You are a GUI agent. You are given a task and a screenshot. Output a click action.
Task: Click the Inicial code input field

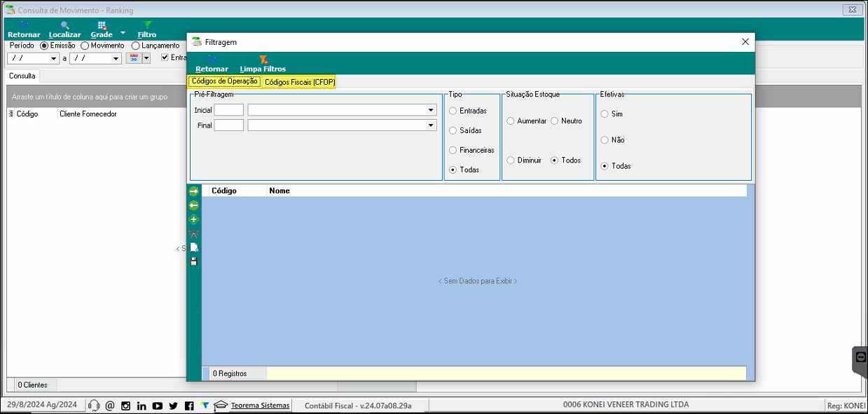pos(229,110)
